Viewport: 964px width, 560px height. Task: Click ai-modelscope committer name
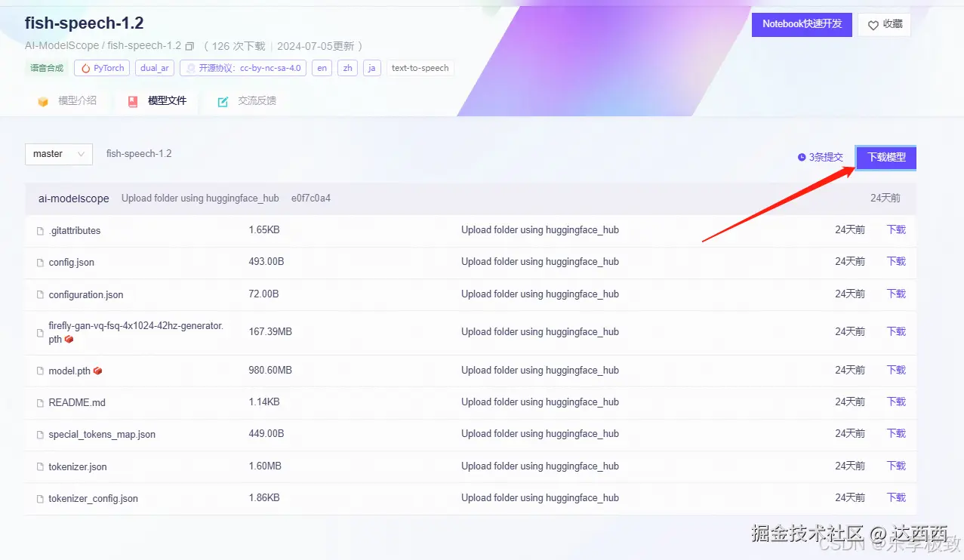coord(74,198)
